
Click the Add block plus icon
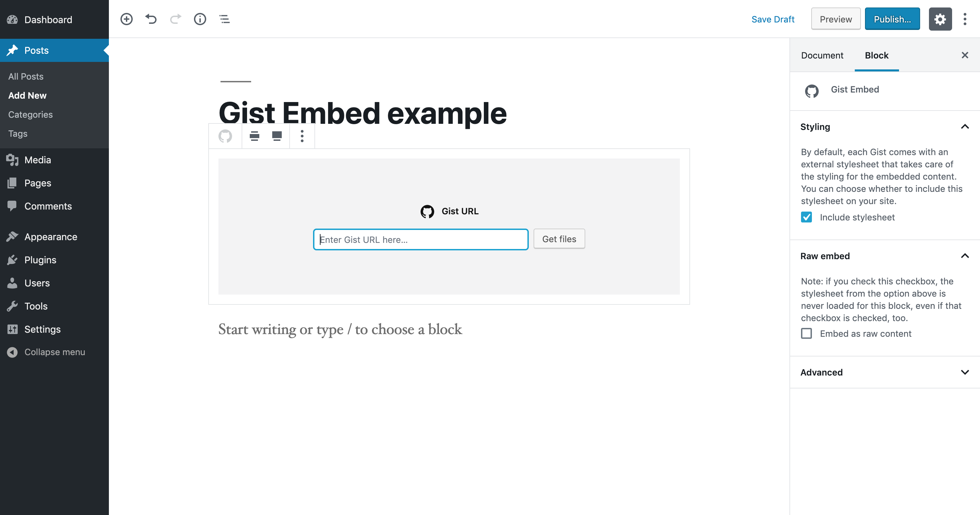pos(126,19)
